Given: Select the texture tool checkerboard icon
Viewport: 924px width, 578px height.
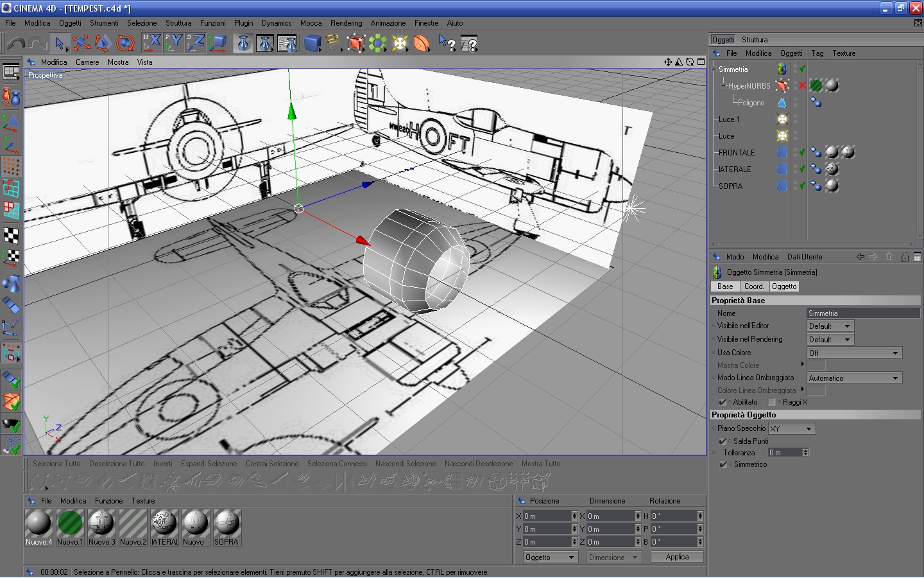Looking at the screenshot, I should point(11,235).
